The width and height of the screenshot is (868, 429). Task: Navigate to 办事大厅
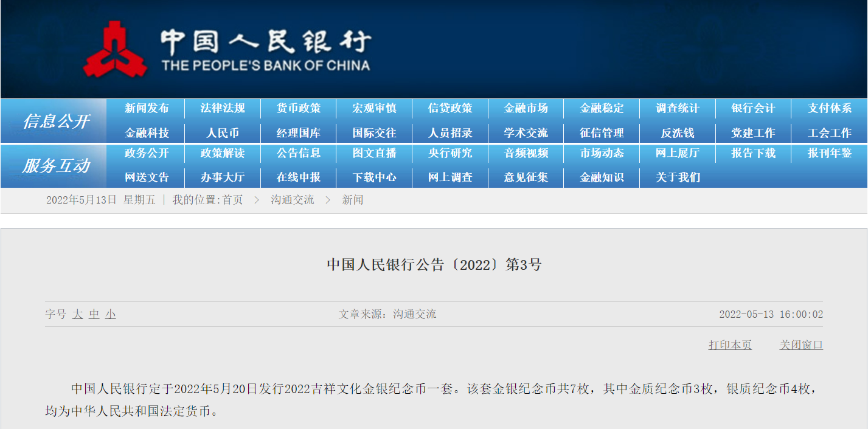(223, 177)
